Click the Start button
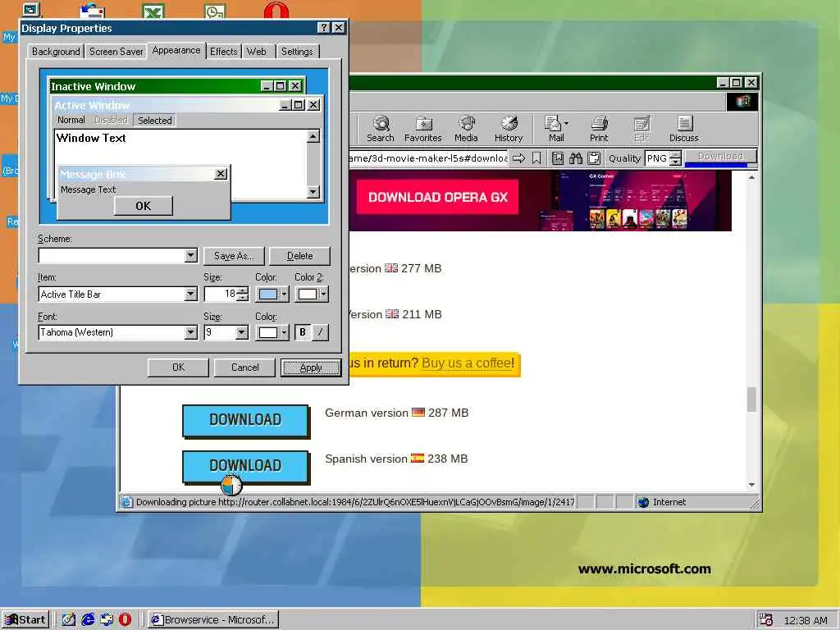The width and height of the screenshot is (840, 630). [25, 620]
